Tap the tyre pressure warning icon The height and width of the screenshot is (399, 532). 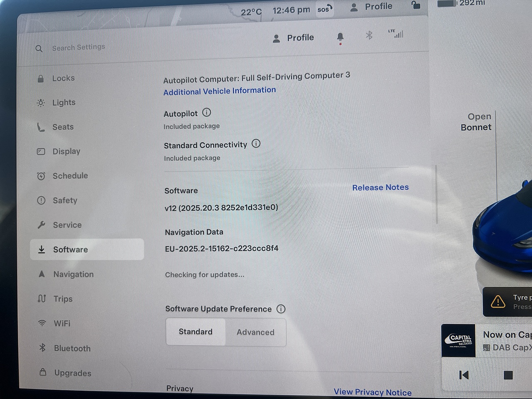click(498, 302)
